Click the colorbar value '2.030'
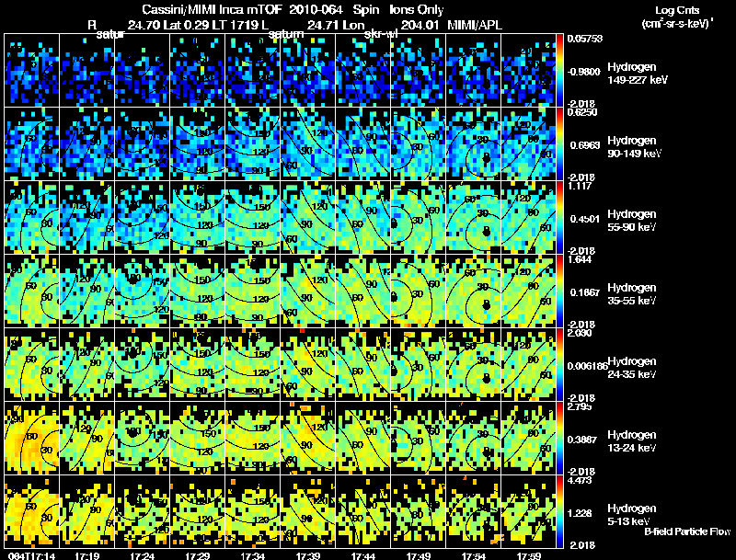The width and height of the screenshot is (736, 560). click(580, 333)
